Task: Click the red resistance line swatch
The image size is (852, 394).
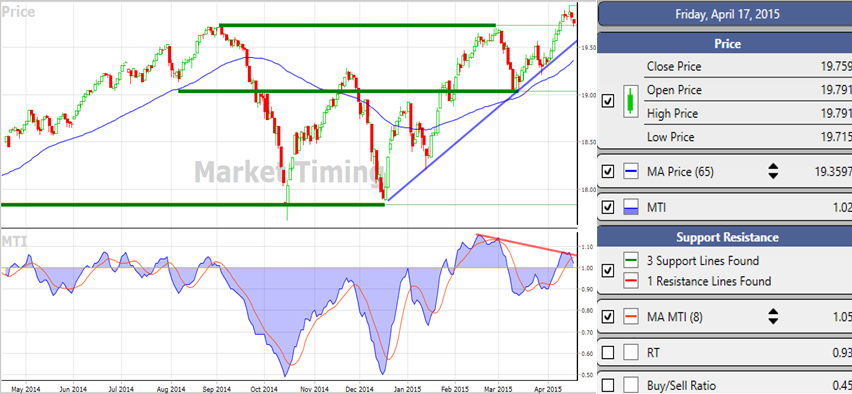Action: click(x=631, y=281)
